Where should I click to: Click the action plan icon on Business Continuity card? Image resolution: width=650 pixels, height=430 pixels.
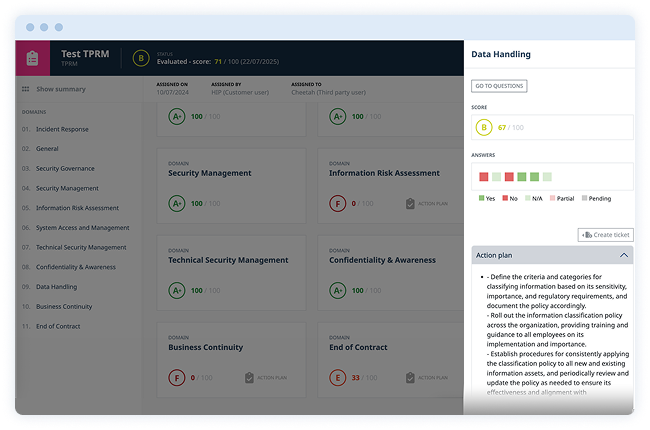pos(249,378)
